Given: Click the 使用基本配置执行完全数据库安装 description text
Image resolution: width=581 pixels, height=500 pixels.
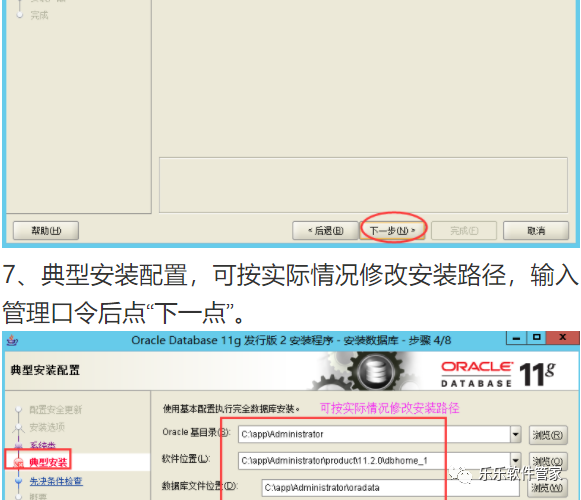Looking at the screenshot, I should coord(231,409).
